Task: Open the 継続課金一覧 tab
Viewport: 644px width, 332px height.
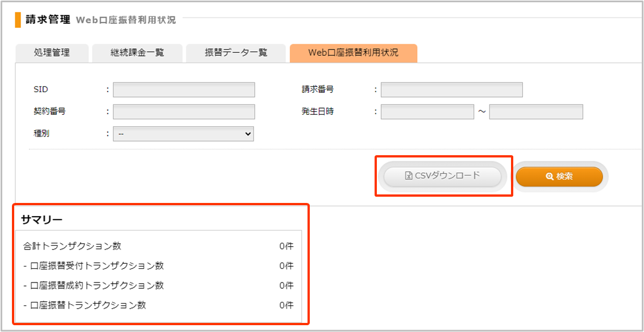Action: [137, 53]
